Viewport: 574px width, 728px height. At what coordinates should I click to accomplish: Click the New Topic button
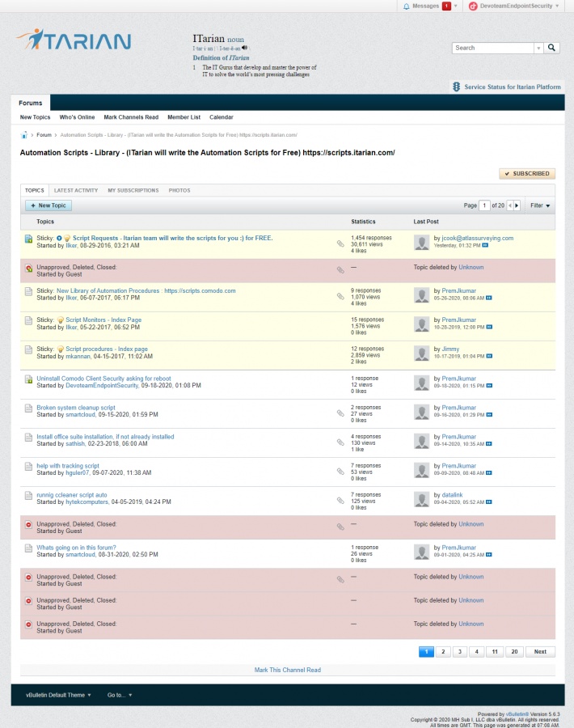tap(49, 205)
